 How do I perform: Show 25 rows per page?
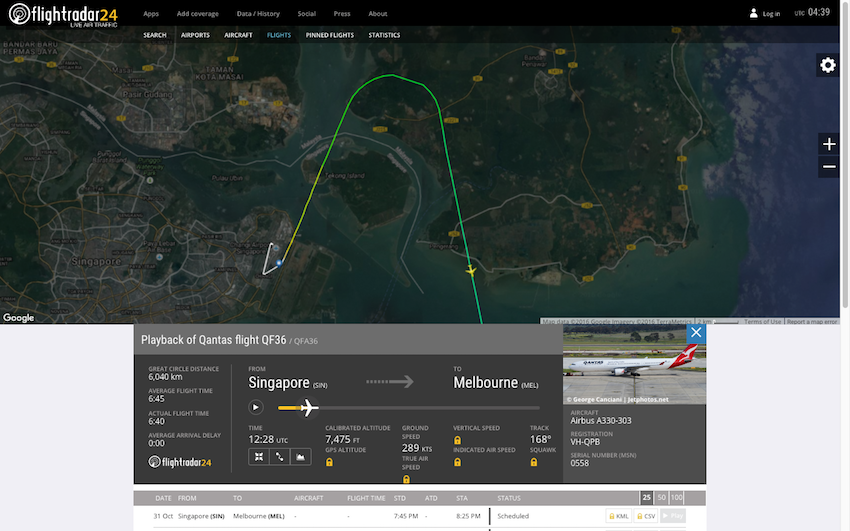click(x=646, y=497)
